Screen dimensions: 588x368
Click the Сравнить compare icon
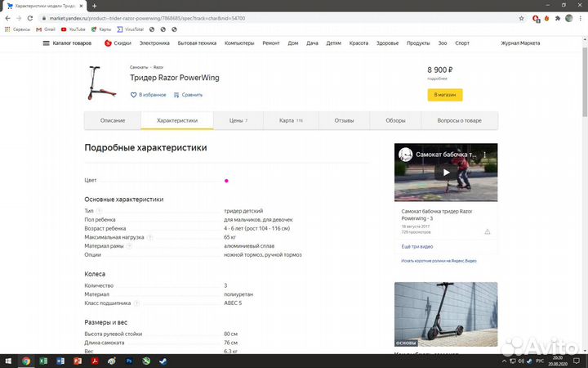176,95
